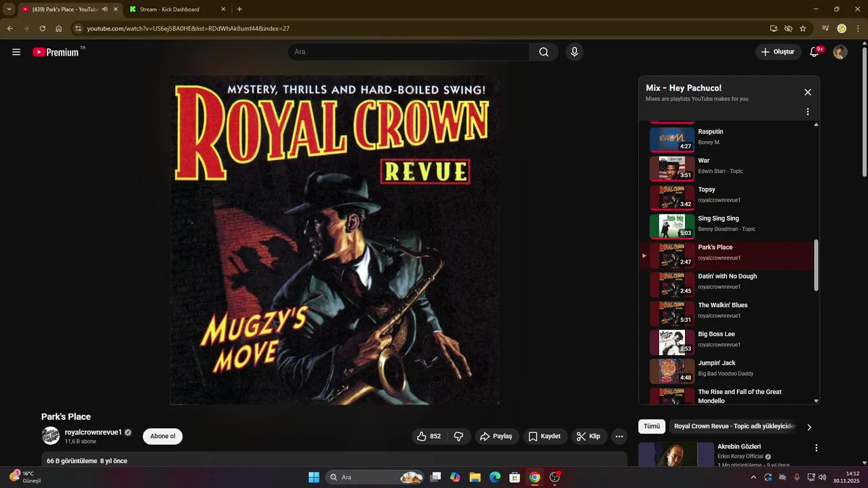Select Topsy in the playlist
Viewport: 868px width, 488px height.
[x=728, y=196]
